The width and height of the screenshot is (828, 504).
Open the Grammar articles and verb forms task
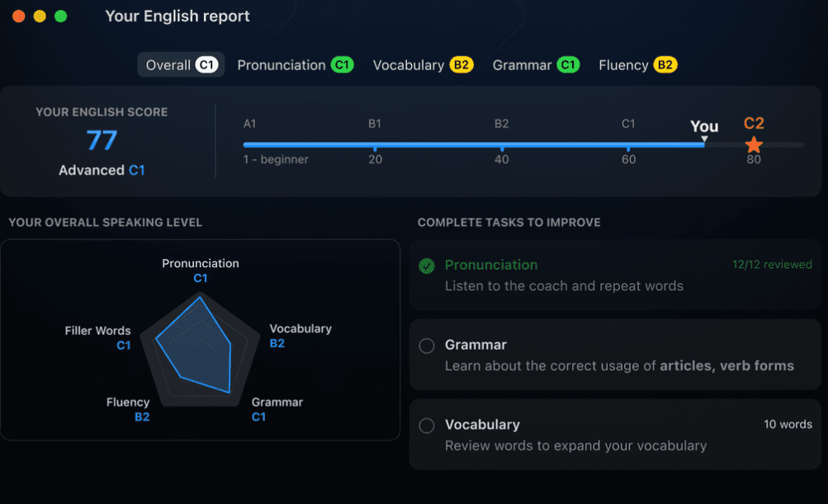pos(615,355)
